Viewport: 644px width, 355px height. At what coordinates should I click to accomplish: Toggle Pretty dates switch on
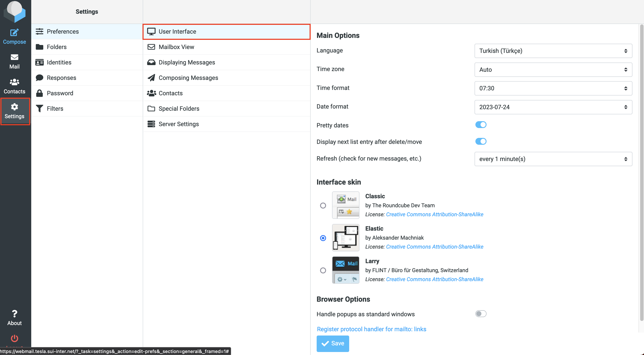click(x=481, y=125)
